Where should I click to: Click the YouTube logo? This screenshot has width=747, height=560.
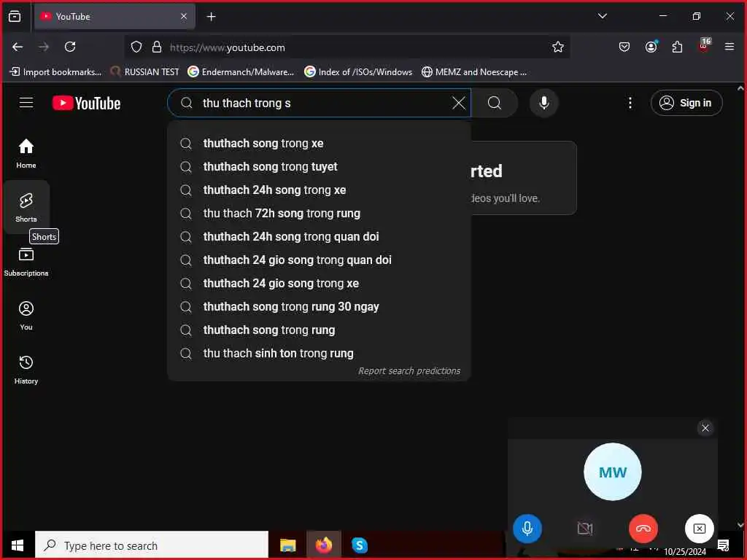point(86,103)
